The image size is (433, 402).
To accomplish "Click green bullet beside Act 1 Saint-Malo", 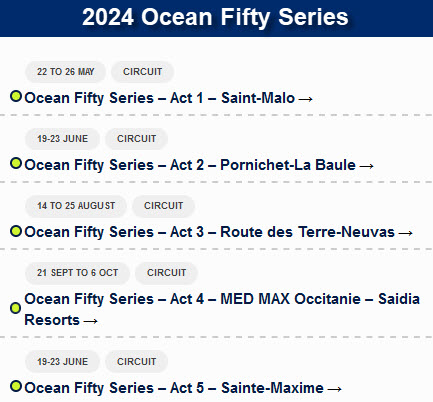I will point(16,96).
